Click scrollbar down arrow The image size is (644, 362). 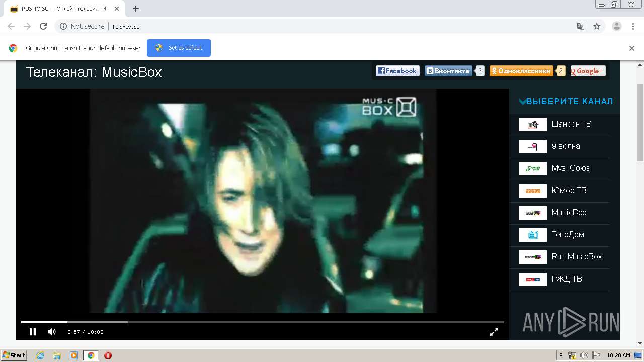[640, 343]
